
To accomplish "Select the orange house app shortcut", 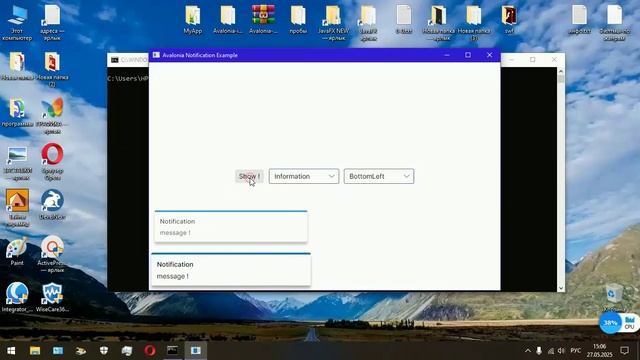I will pos(17,207).
